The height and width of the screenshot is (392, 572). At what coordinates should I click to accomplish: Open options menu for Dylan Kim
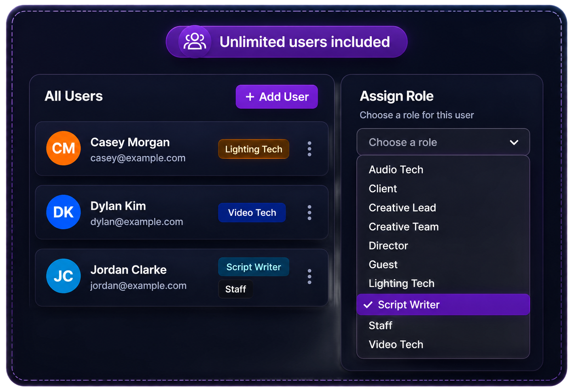click(309, 213)
